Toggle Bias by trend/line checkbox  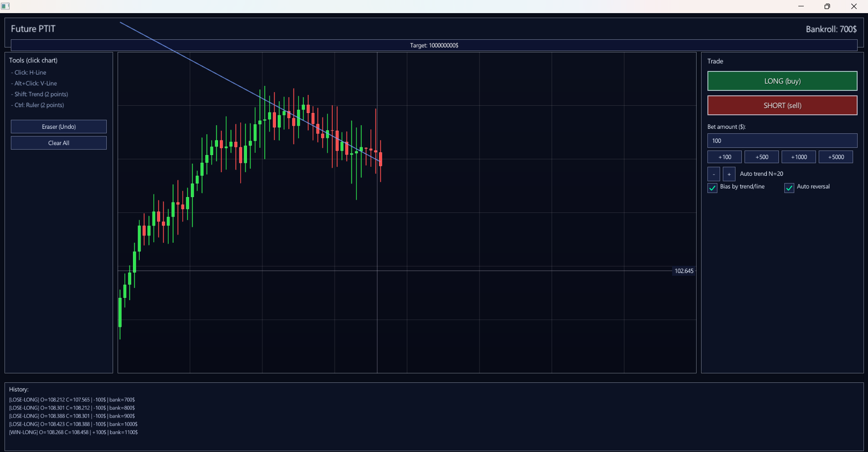[712, 188]
